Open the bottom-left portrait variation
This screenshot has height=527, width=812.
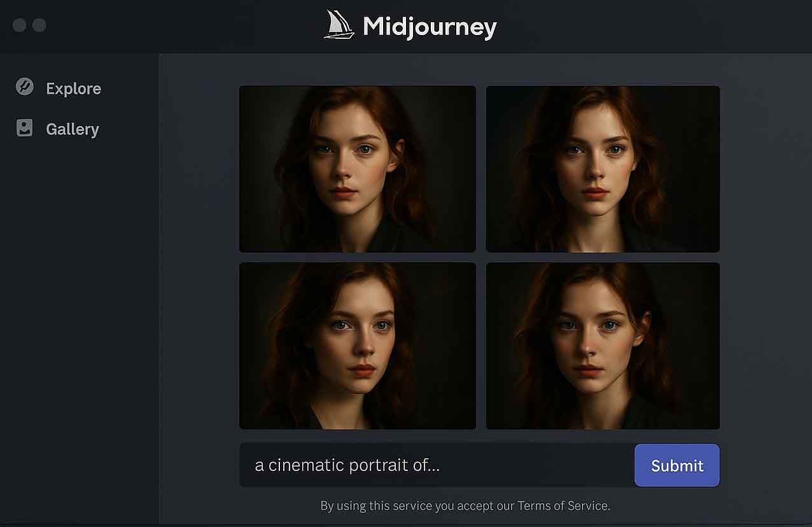pos(357,345)
